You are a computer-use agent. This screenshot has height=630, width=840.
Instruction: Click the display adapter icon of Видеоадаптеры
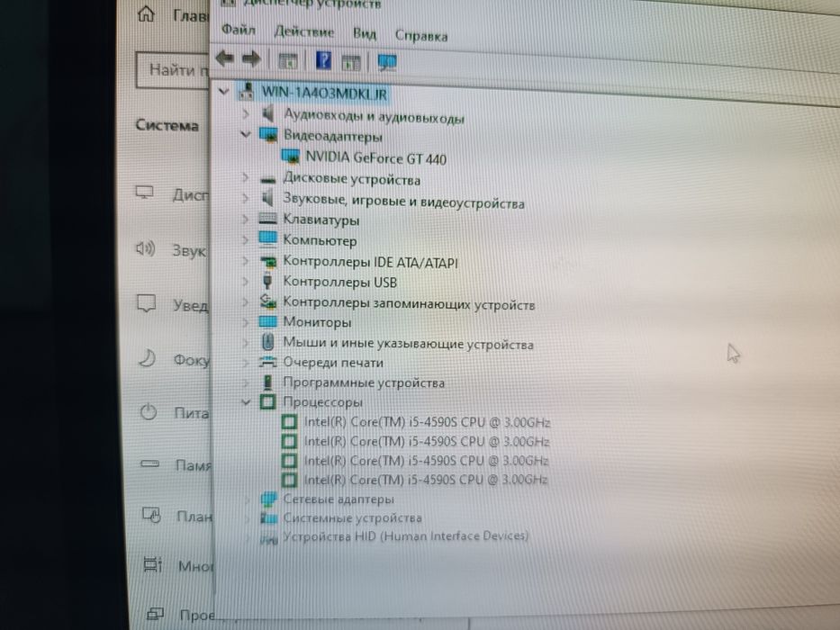268,134
